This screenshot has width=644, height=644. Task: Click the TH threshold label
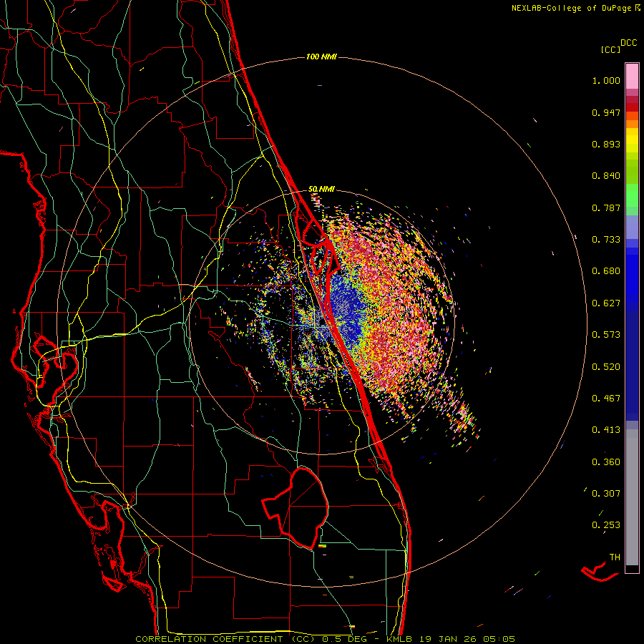coord(615,557)
